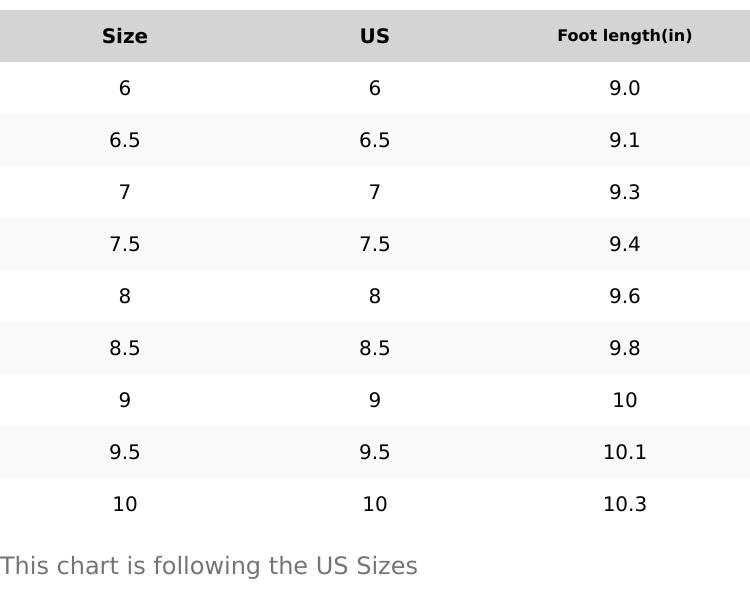Screen dimensions: 750x602
Task: Select 7.5 in the US column
Action: pyautogui.click(x=374, y=244)
